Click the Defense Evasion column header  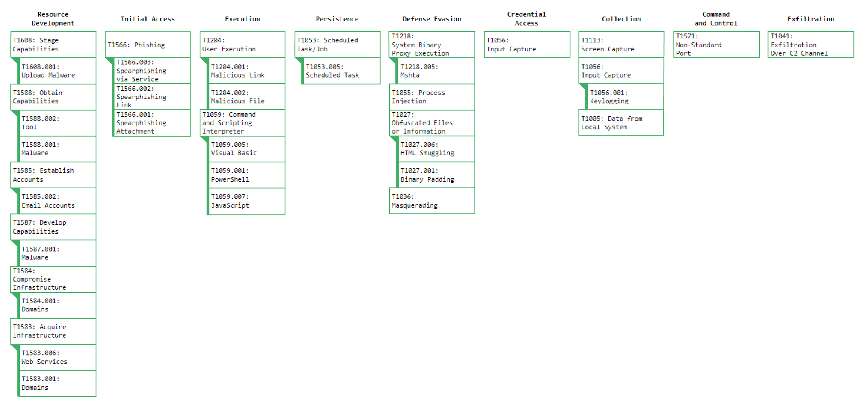tap(432, 19)
